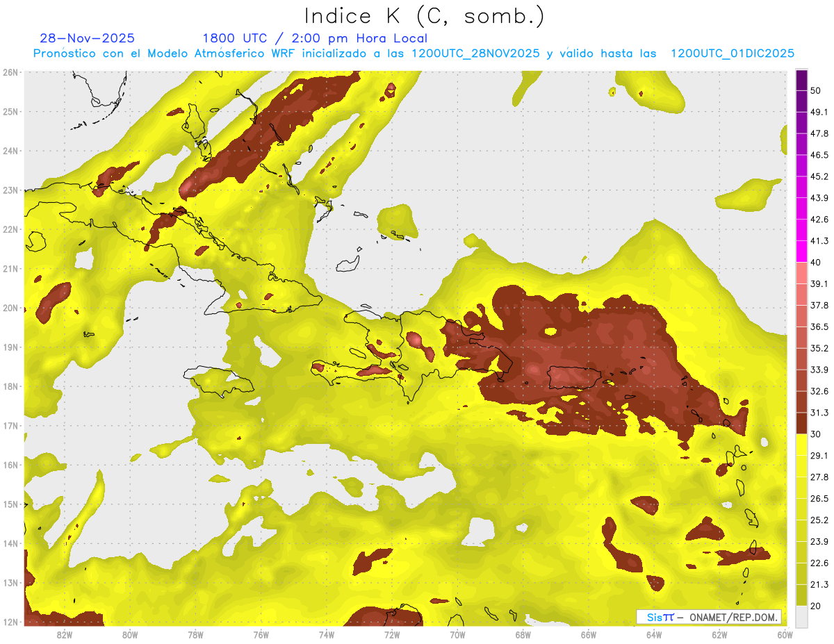Select the 21N latitude label
The image size is (834, 644).
point(10,269)
